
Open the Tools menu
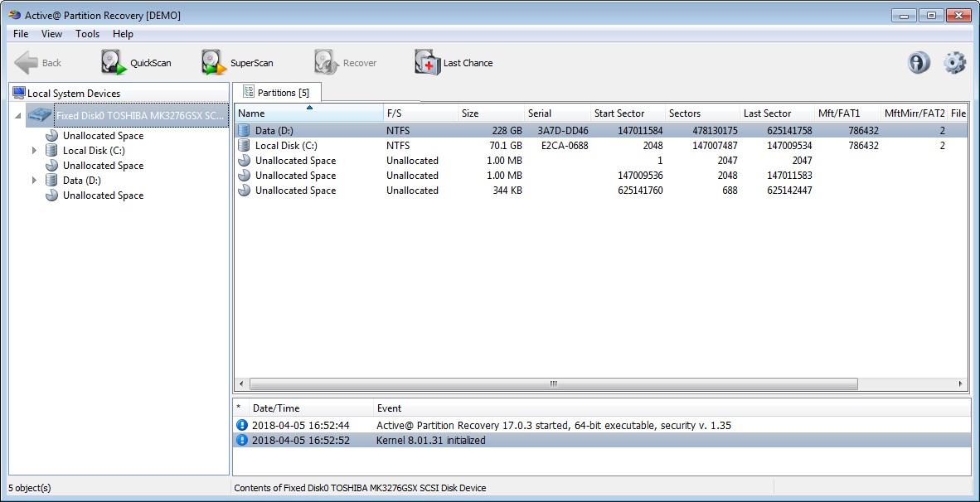click(x=88, y=34)
